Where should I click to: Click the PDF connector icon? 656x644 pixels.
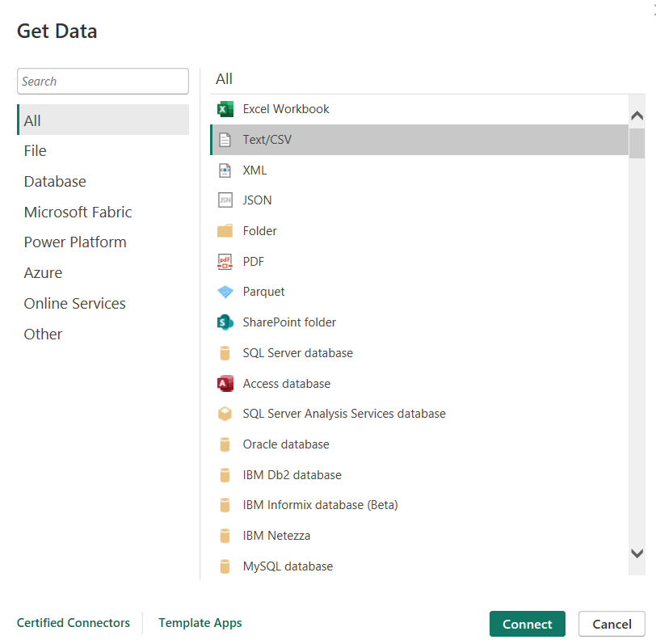coord(225,261)
